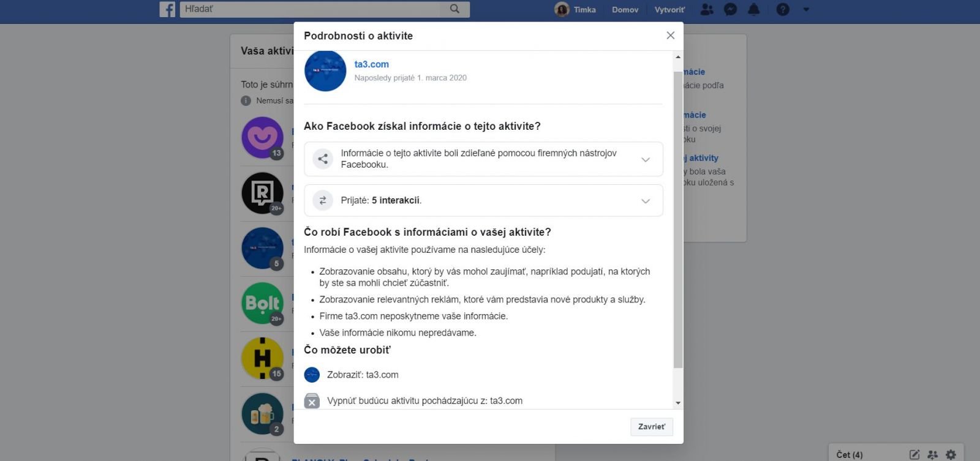Open the notifications bell icon
Screen dimensions: 980x461
click(x=754, y=9)
